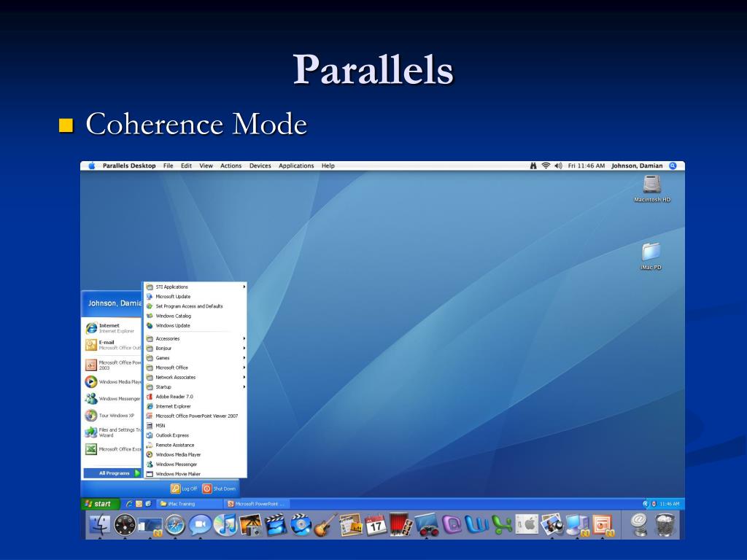Launch Windows Movie Maker

point(196,474)
